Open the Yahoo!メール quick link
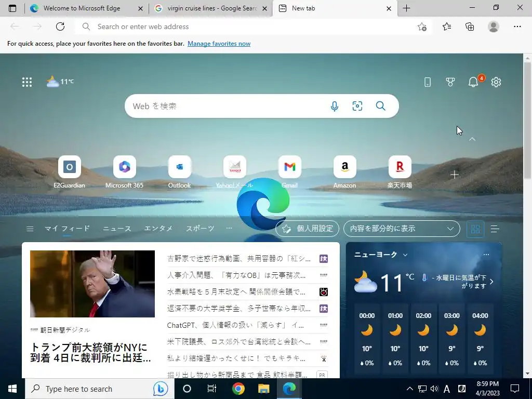Image resolution: width=532 pixels, height=399 pixels. (x=234, y=172)
